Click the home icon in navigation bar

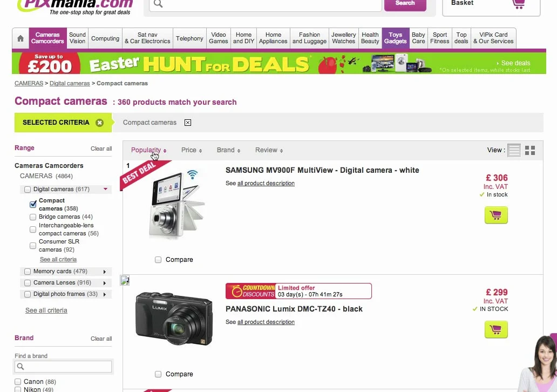click(x=21, y=38)
